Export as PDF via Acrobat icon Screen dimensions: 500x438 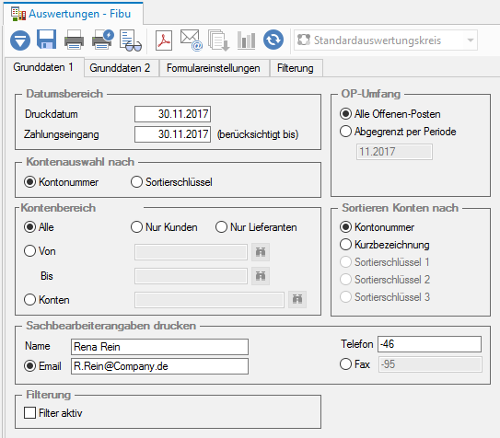pos(164,40)
